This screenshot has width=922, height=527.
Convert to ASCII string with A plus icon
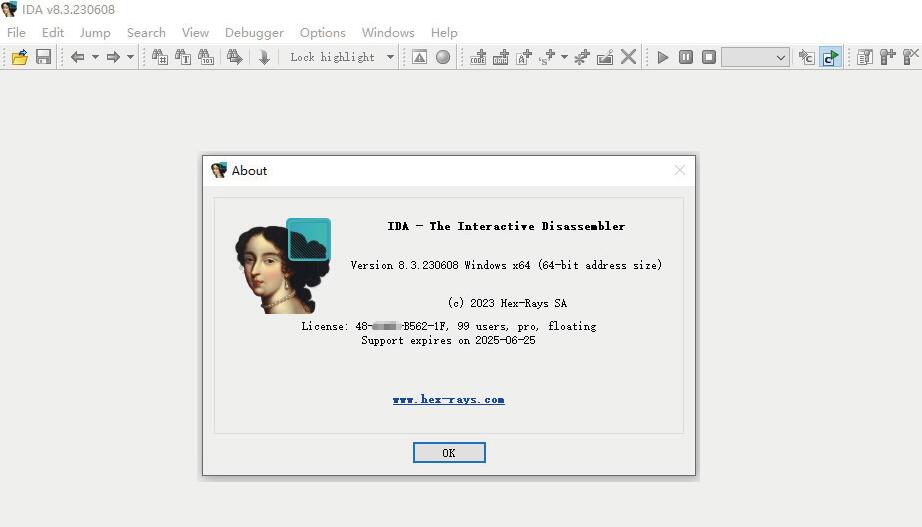pos(523,57)
